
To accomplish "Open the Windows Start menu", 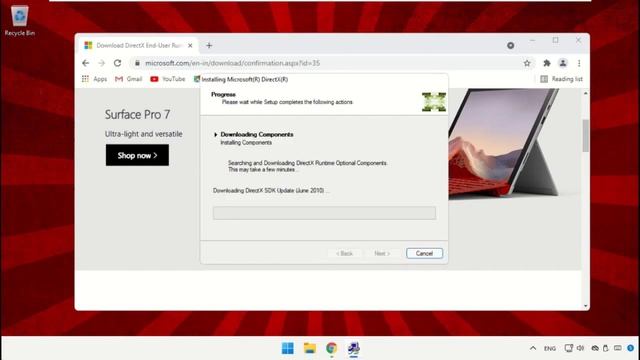I will click(x=288, y=348).
